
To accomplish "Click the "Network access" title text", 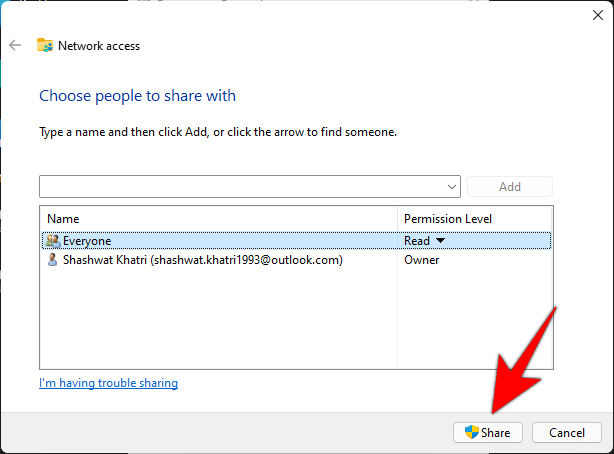I will 99,46.
